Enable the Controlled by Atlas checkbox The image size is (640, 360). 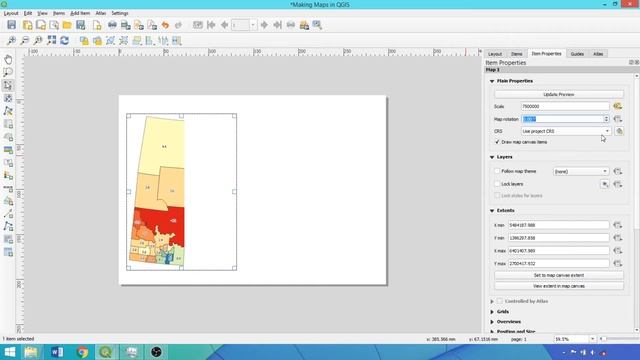pos(500,301)
